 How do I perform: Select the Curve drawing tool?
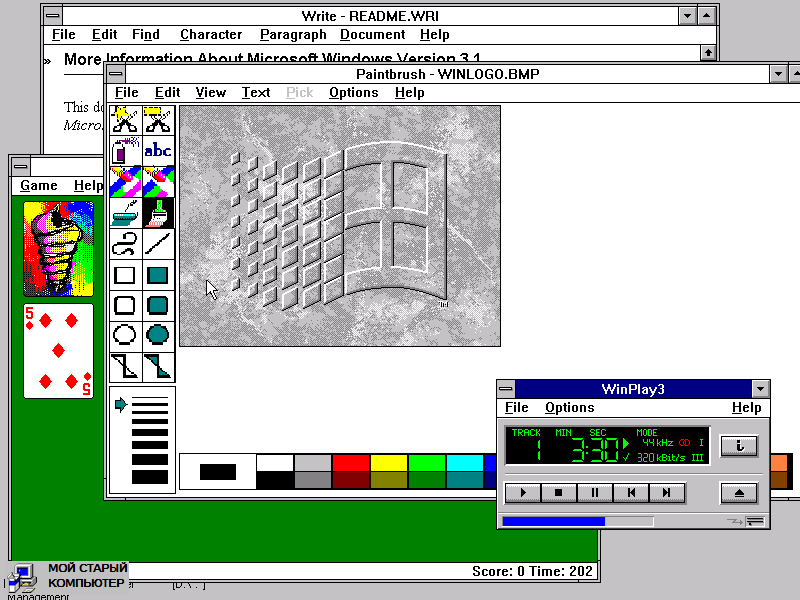pos(126,243)
